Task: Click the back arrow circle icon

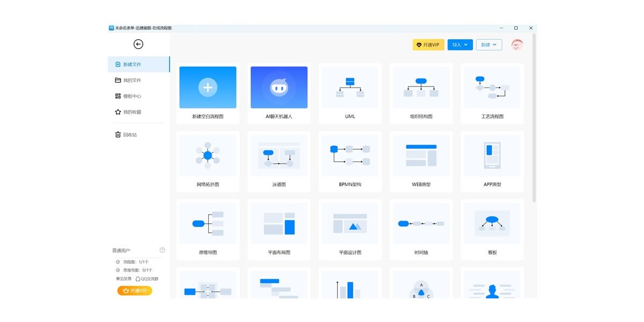Action: coord(138,45)
